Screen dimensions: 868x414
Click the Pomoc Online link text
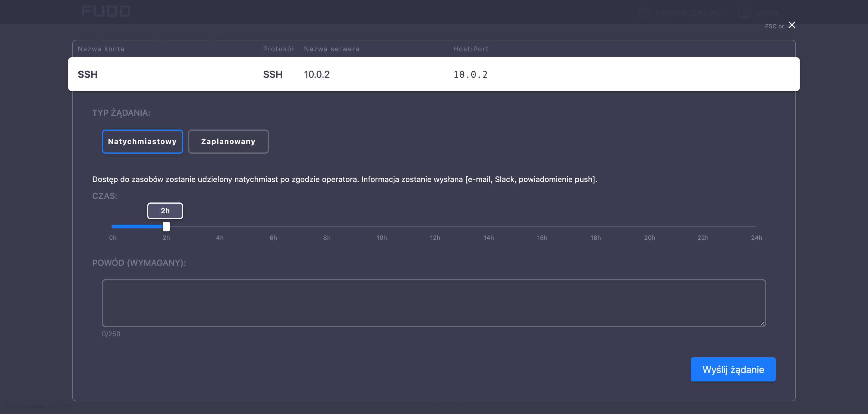(688, 13)
